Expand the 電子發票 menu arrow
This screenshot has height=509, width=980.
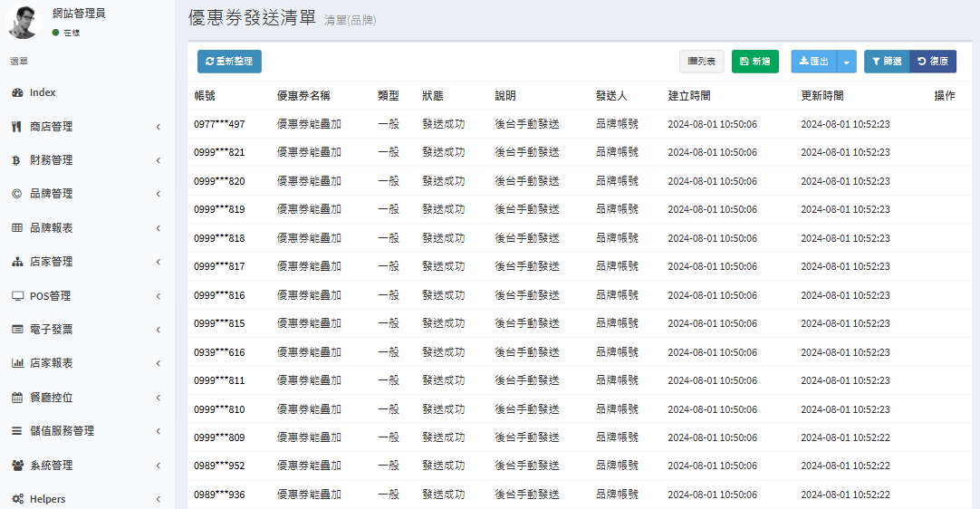tap(158, 330)
